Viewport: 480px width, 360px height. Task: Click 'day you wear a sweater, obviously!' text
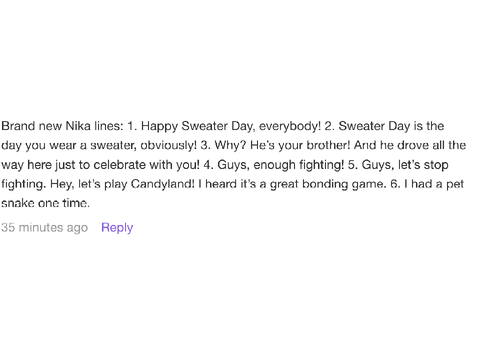coord(99,146)
